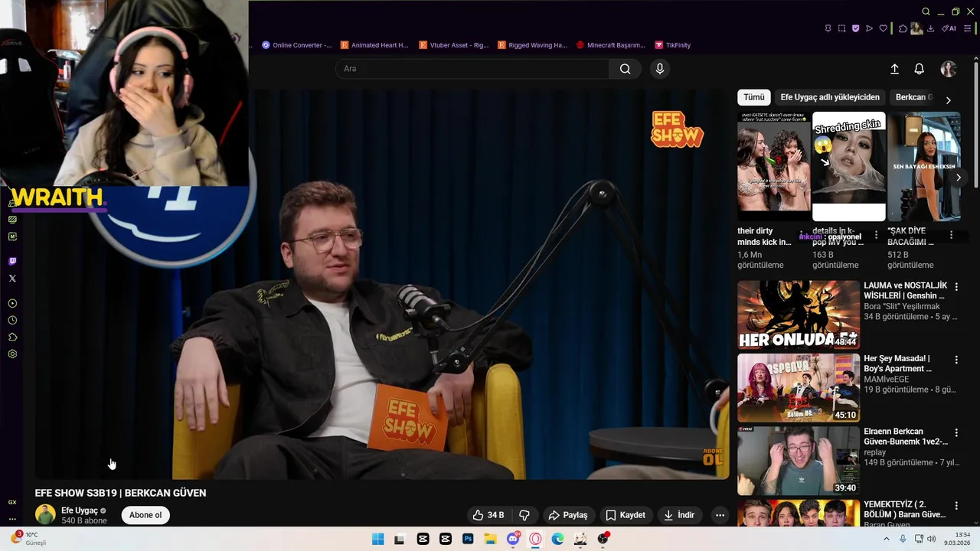Viewport: 980px width, 551px height.
Task: Open X (Twitter) in the browser sidebar
Action: point(12,278)
